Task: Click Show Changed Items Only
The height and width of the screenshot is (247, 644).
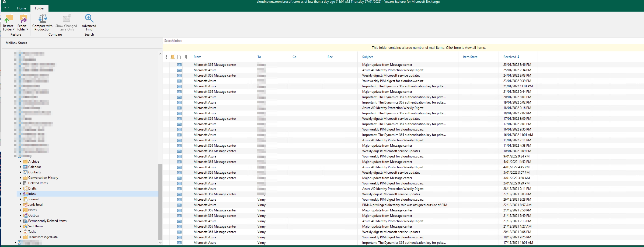Action: 66,22
